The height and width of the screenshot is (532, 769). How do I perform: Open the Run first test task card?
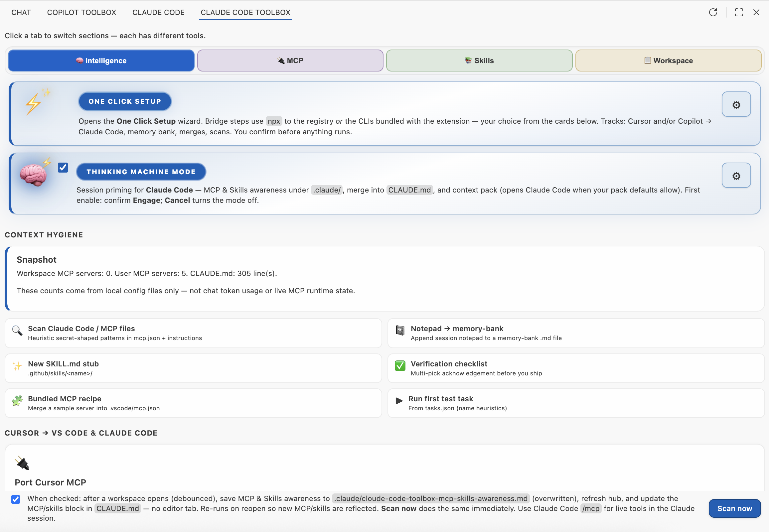(576, 403)
